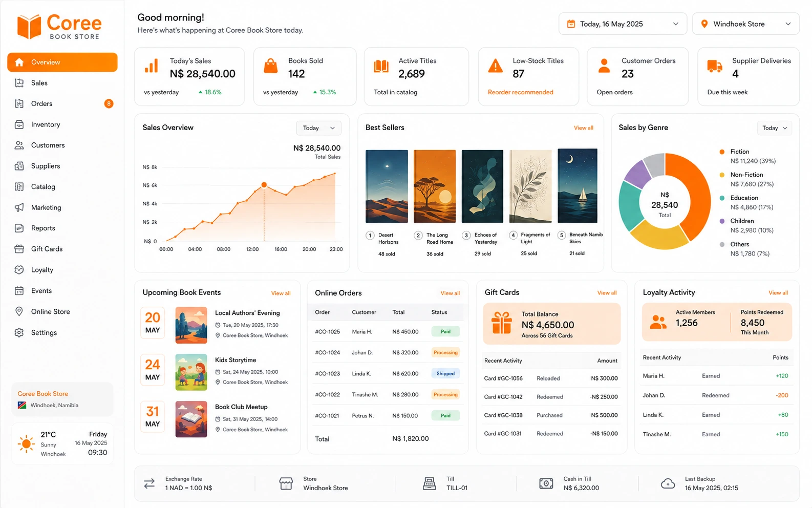Expand the Sales by Genre Today dropdown

tap(774, 128)
